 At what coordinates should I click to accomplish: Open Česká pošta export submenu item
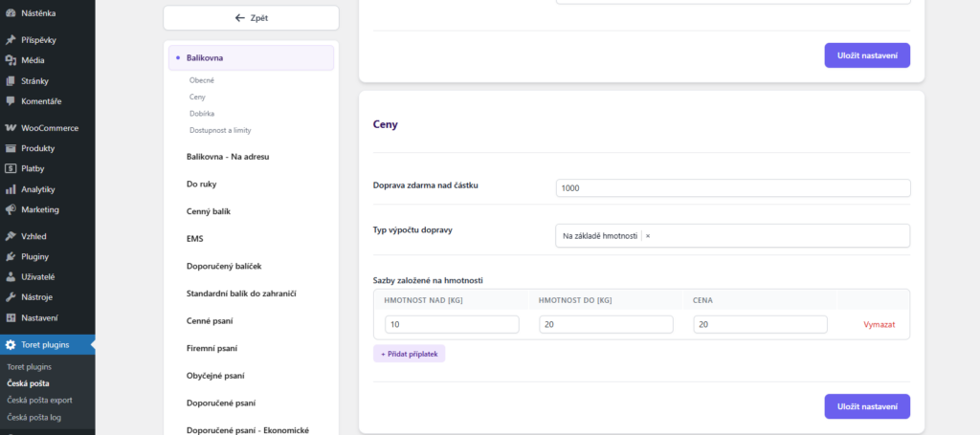(x=39, y=401)
